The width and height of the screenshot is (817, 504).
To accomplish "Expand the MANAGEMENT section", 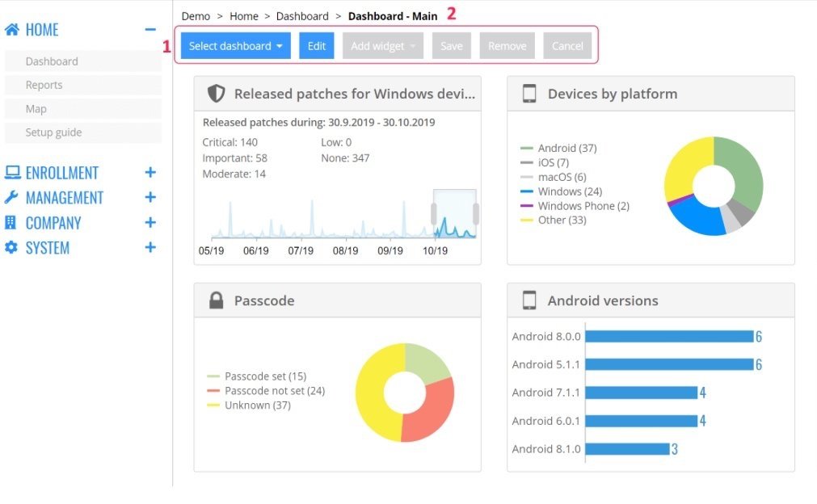I will [x=150, y=197].
